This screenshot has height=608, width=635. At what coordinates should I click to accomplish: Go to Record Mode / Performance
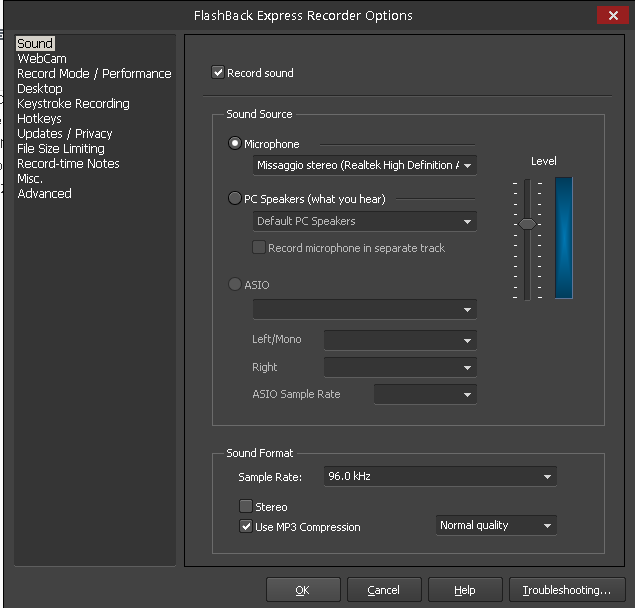point(94,73)
